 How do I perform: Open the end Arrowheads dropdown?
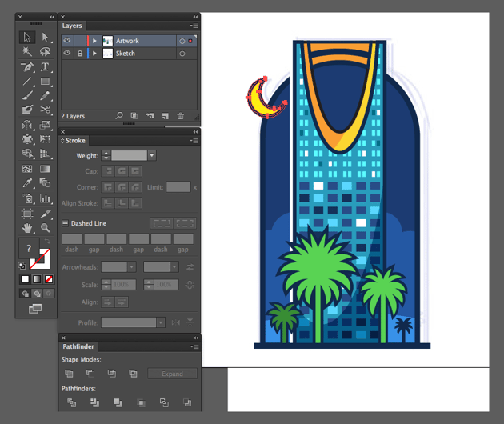click(174, 267)
